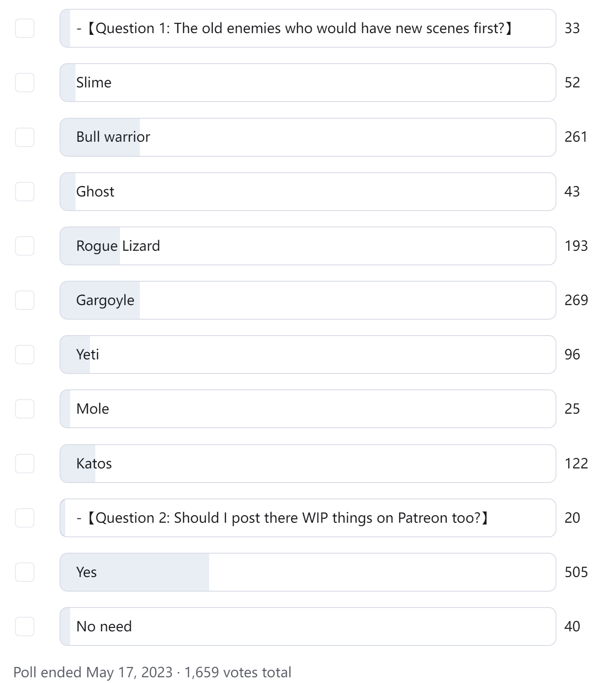Toggle the Yeti checkbox
The height and width of the screenshot is (683, 616).
(x=25, y=355)
